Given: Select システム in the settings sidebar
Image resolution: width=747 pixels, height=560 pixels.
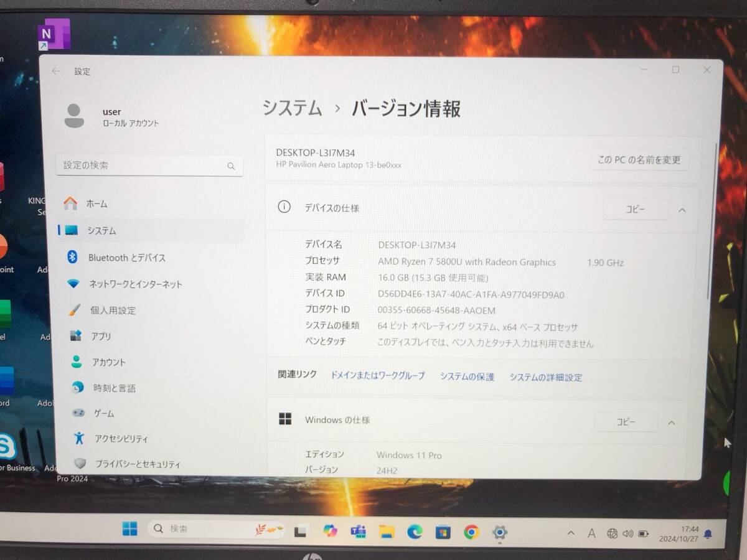Looking at the screenshot, I should 151,230.
